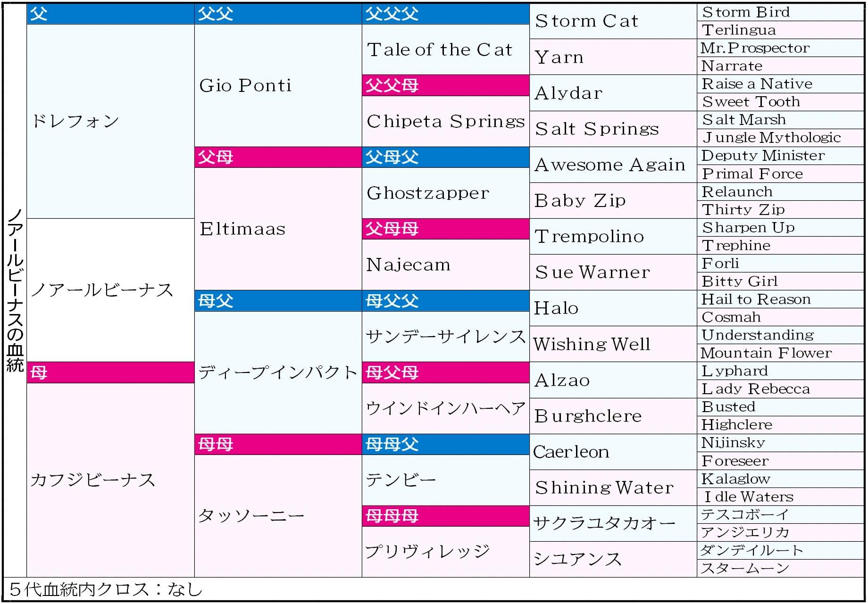Select the ドレフォン sire cell
Image resolution: width=868 pixels, height=604 pixels.
[75, 121]
